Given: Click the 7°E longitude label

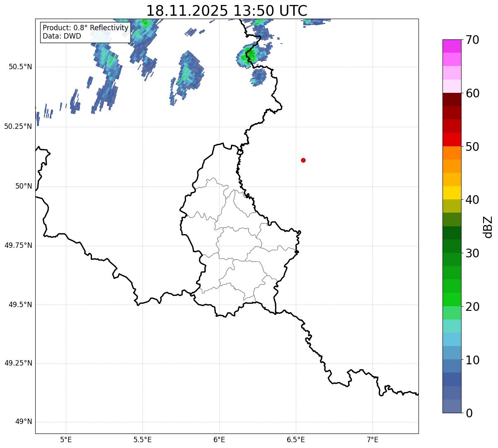Looking at the screenshot, I should point(372,440).
